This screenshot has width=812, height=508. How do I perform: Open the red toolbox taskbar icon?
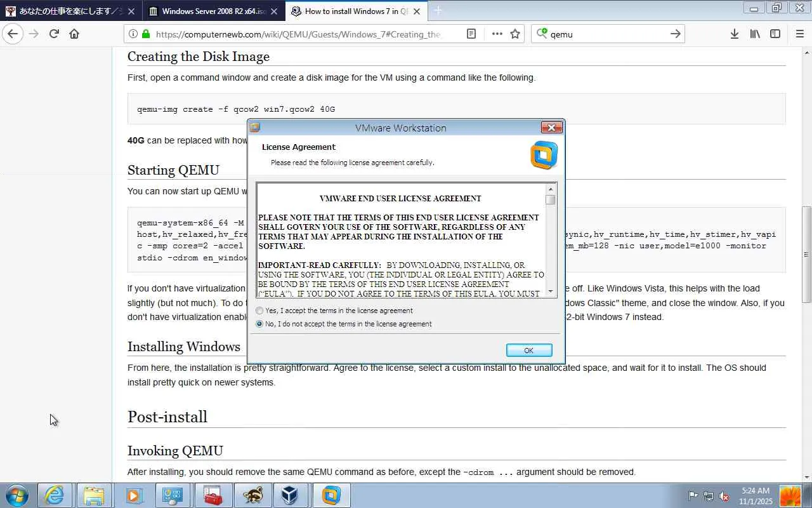(x=213, y=495)
